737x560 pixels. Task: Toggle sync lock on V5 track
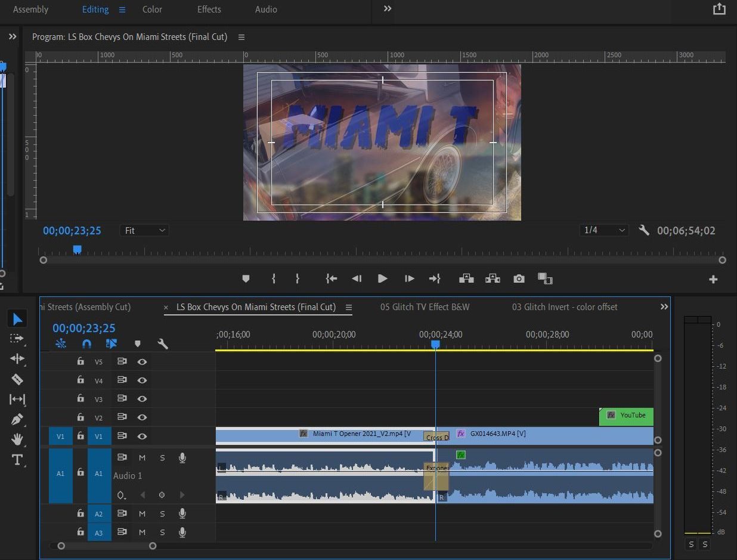[122, 361]
